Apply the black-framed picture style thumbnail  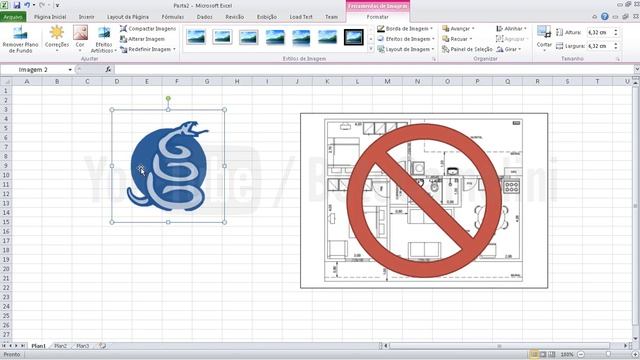[x=353, y=37]
